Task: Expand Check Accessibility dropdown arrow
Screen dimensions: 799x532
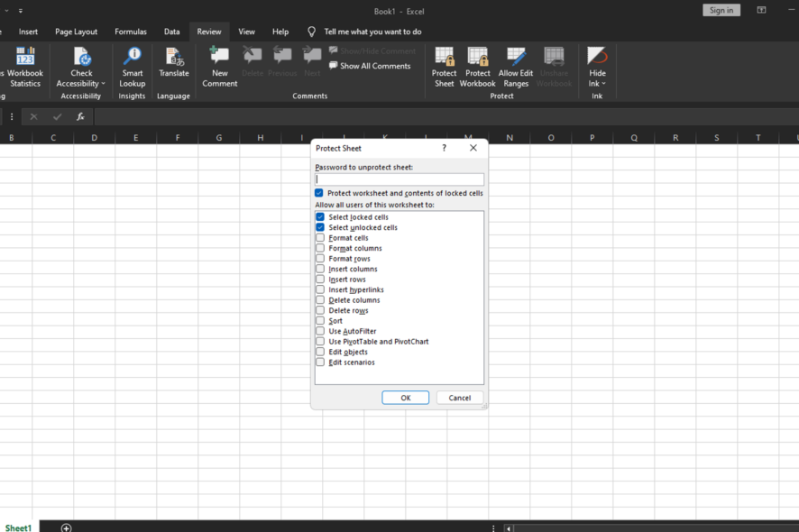Action: [x=103, y=84]
